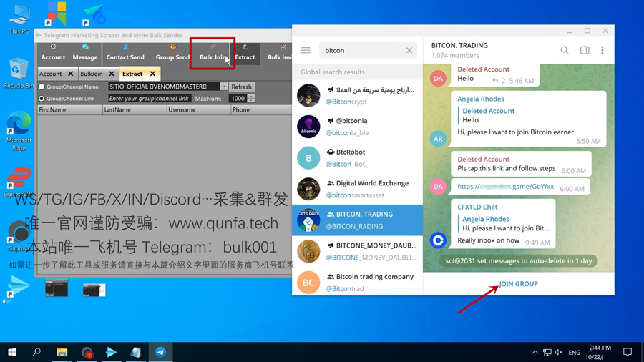Open Contact Send in scraper toolbar
The image size is (644, 362).
click(x=125, y=52)
